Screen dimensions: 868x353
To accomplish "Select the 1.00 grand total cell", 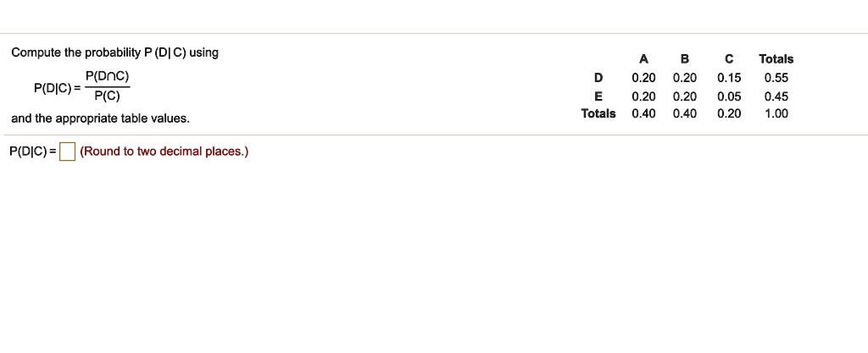I will (776, 113).
